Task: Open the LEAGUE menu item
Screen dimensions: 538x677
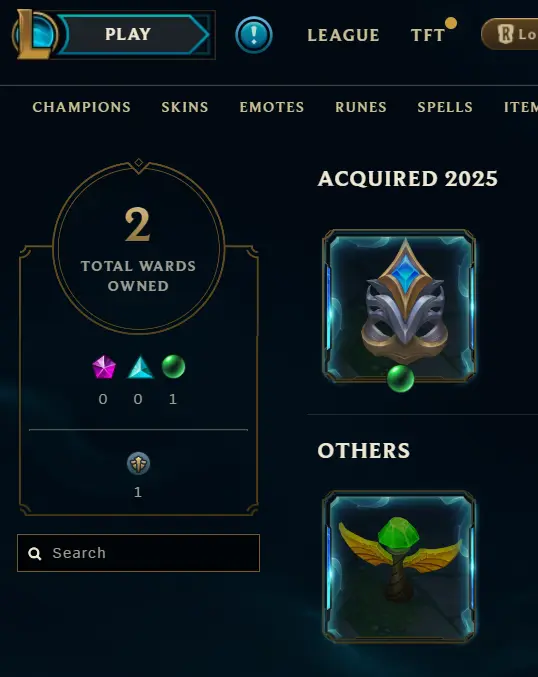Action: tap(343, 35)
